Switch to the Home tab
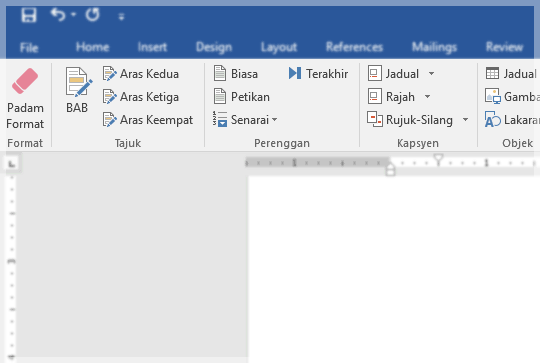The height and width of the screenshot is (363, 540). (x=92, y=47)
